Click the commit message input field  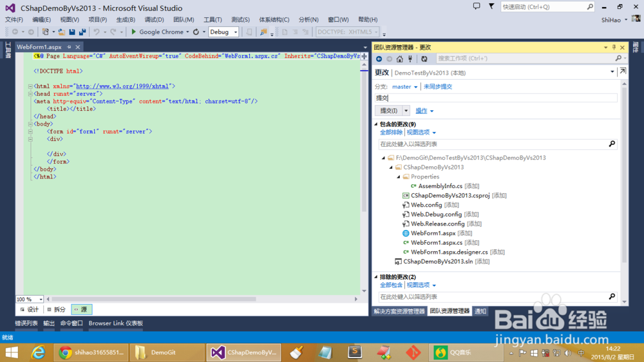coord(496,98)
